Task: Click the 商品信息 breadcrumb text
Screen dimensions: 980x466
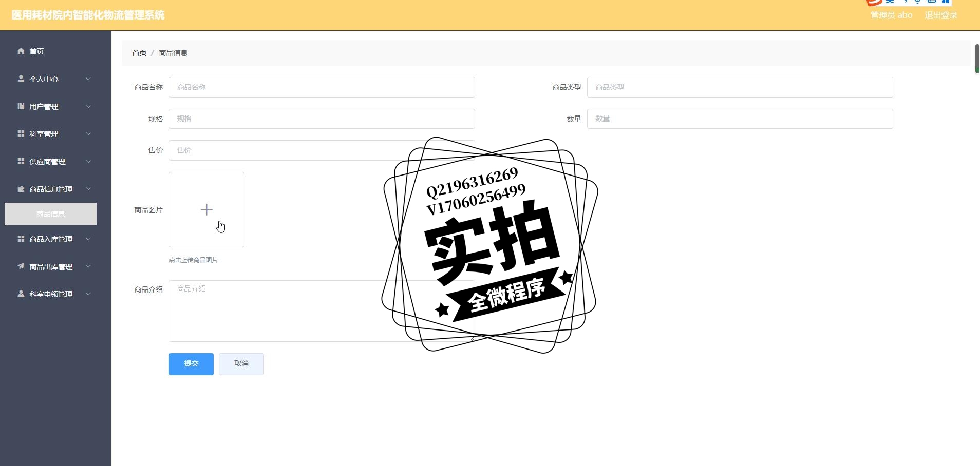Action: pyautogui.click(x=173, y=53)
